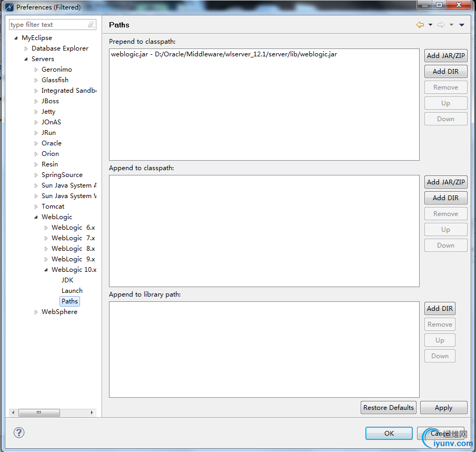
Task: Click Add JAR/ZIP for prepend classpath
Action: point(445,56)
